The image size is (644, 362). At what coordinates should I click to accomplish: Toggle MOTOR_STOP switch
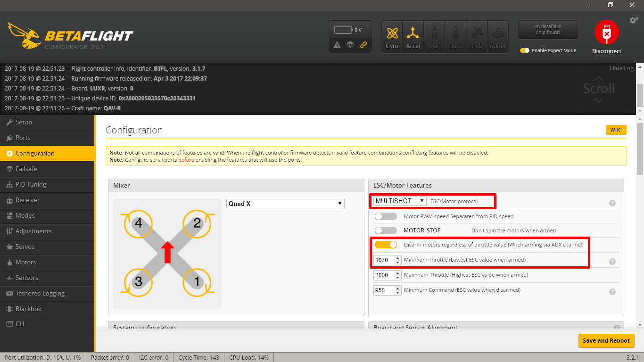pyautogui.click(x=386, y=230)
